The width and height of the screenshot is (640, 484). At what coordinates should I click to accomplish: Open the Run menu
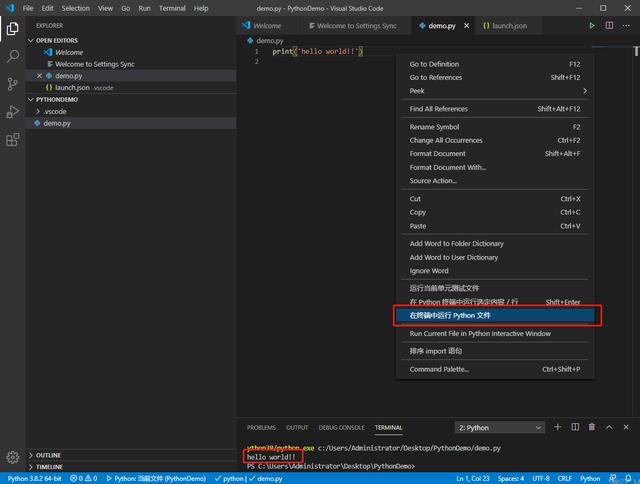(x=144, y=8)
